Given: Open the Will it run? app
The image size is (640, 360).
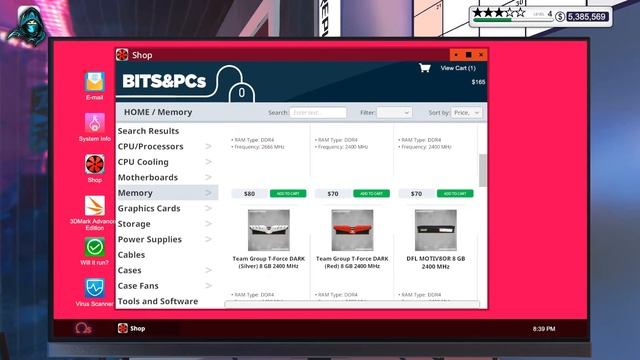Looking at the screenshot, I should point(94,247).
